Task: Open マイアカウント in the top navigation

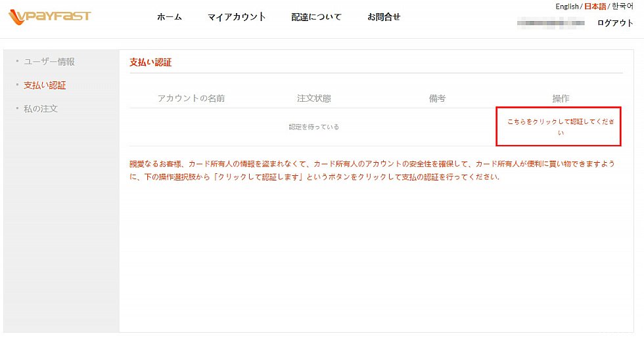Action: (x=237, y=17)
